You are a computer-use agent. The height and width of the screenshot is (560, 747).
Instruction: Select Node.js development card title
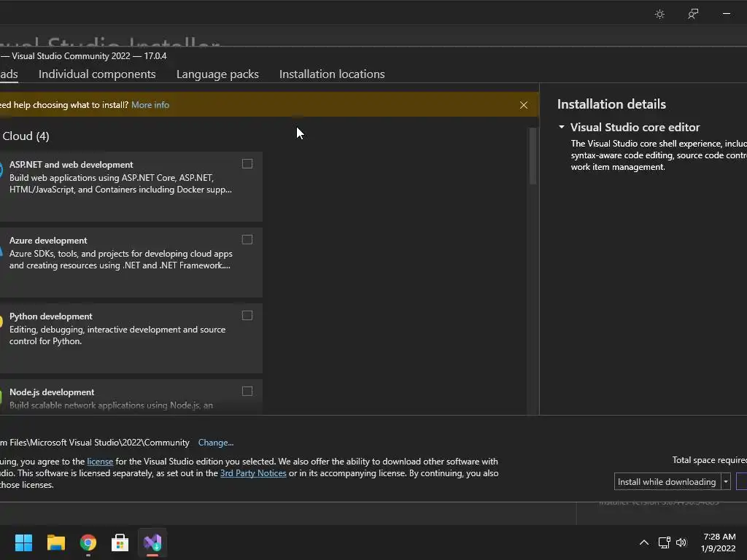click(x=52, y=392)
